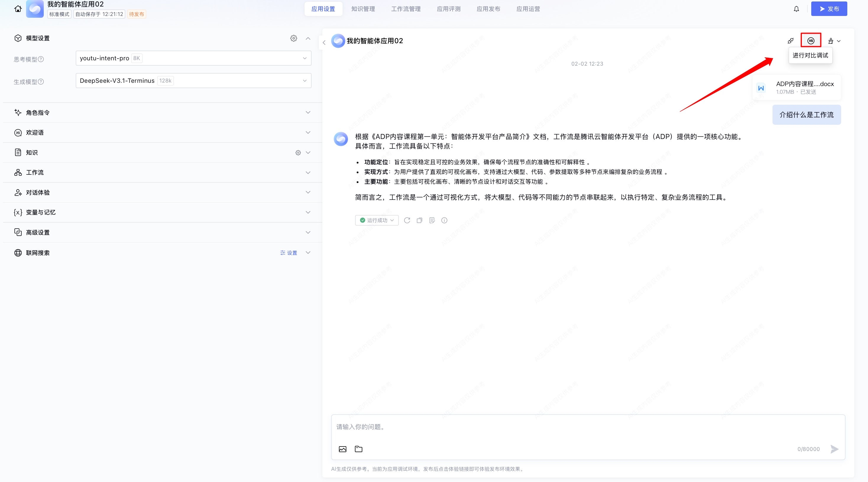Open the DeepSeek-V3.1-Terminus generation model dropdown
The height and width of the screenshot is (482, 868).
pos(193,80)
